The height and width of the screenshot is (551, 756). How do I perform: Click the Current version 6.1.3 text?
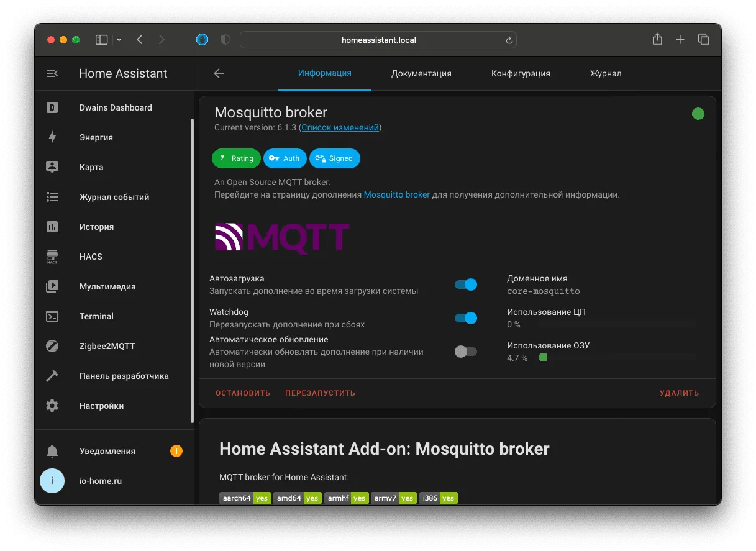(255, 127)
